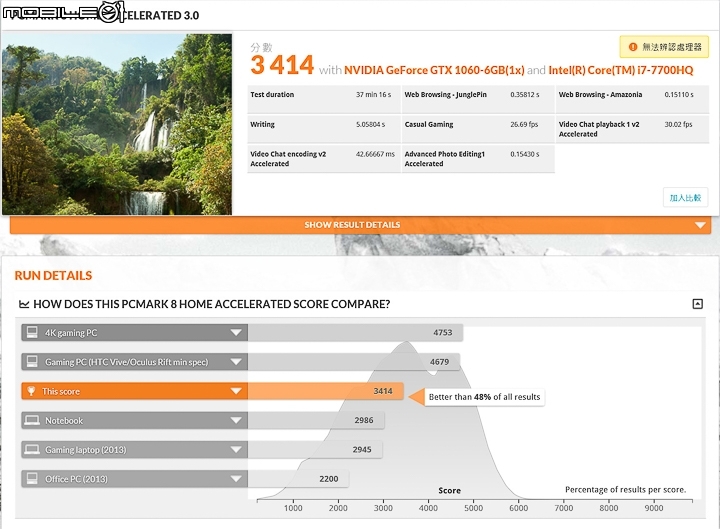Viewport: 720px width, 529px height.
Task: Click the 無法辨認處理器 warning badge
Action: coord(664,47)
